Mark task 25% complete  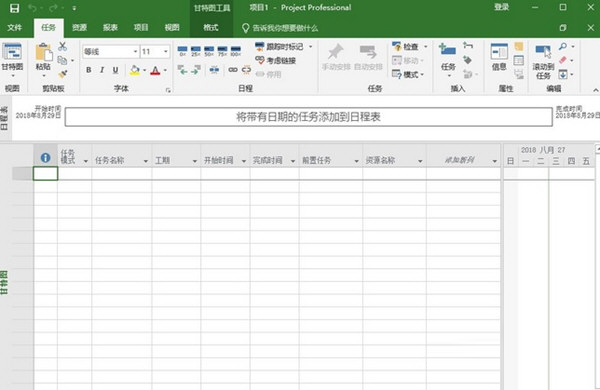196,51
